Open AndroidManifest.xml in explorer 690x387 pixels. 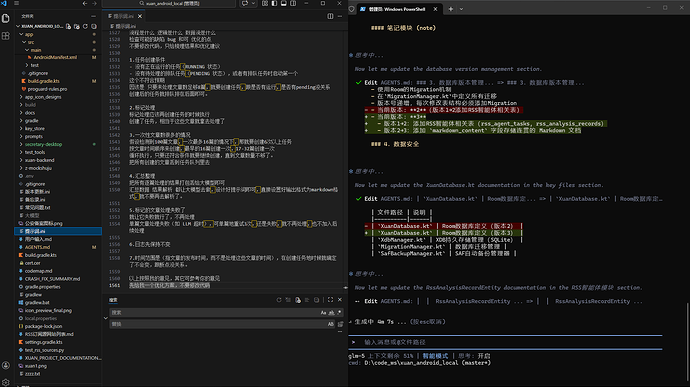tap(55, 57)
